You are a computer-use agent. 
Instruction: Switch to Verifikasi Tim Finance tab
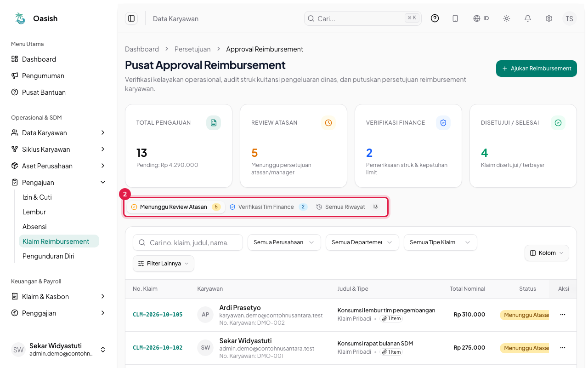click(268, 207)
